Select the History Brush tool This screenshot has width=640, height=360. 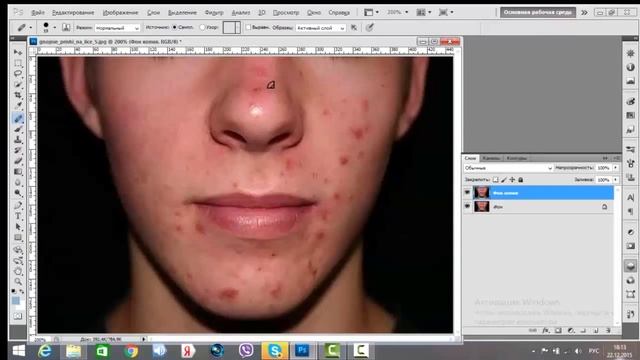(18, 151)
